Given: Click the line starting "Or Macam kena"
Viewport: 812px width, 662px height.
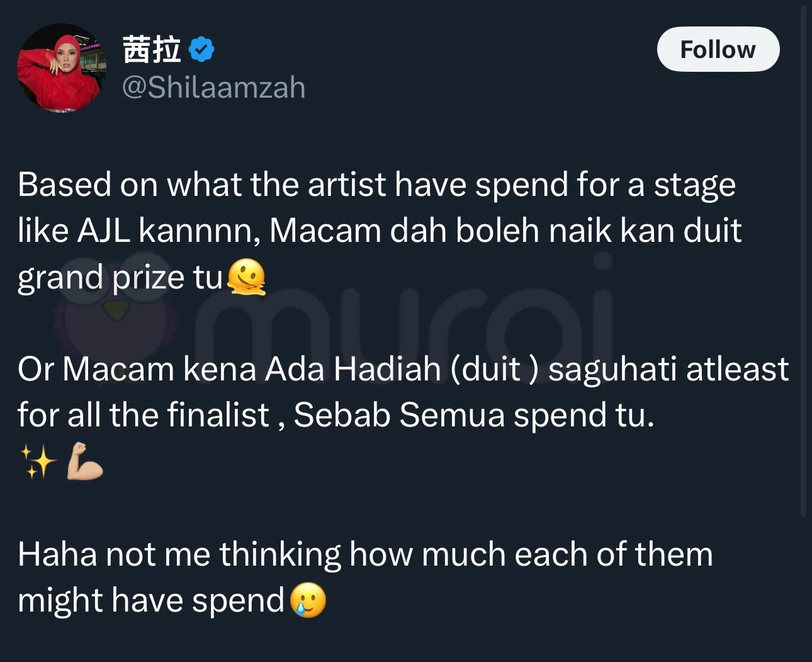Looking at the screenshot, I should coord(403,369).
